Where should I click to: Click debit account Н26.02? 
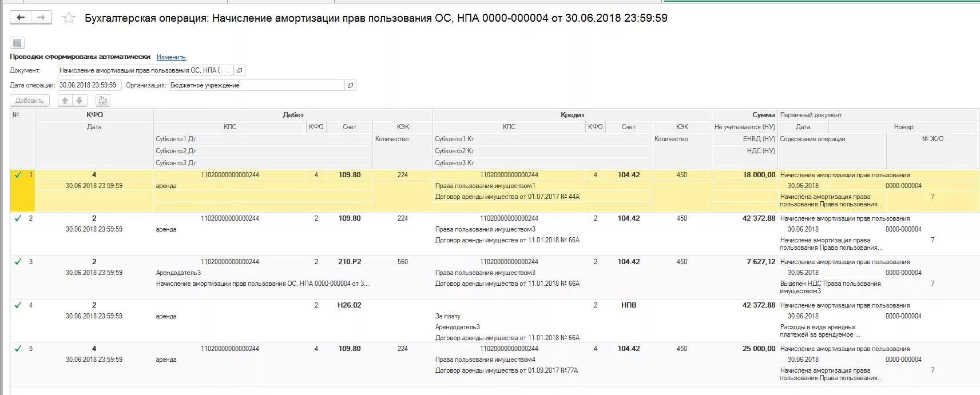click(350, 305)
